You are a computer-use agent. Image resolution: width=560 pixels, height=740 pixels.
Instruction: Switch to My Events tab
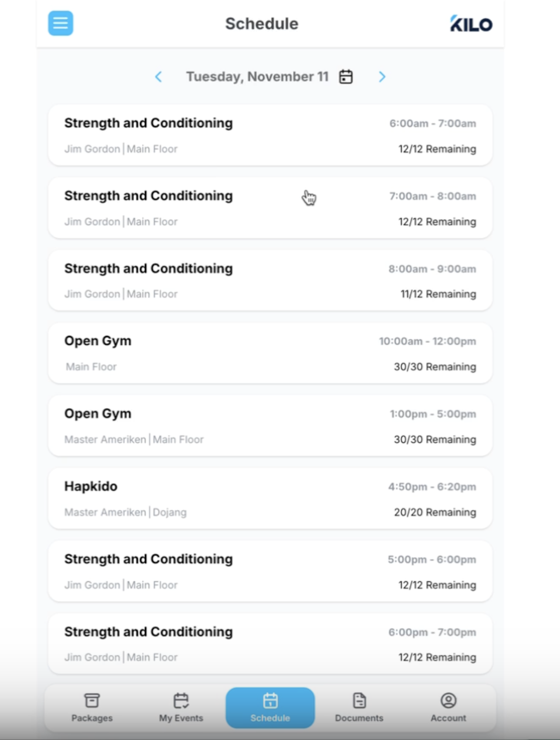181,707
